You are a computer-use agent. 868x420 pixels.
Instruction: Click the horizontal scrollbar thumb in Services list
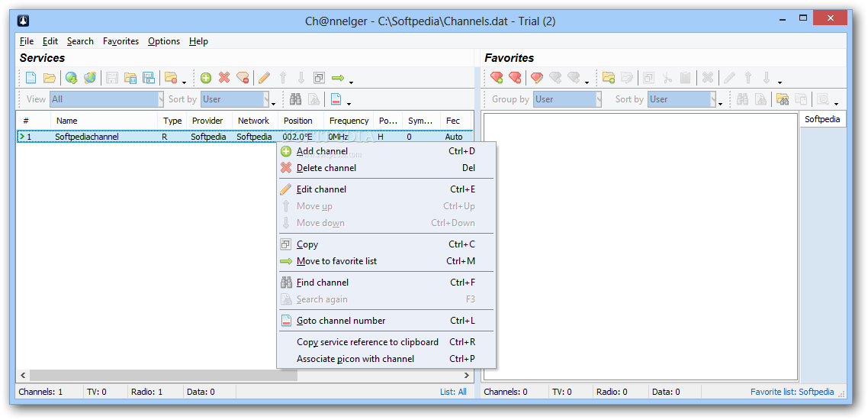[163, 376]
